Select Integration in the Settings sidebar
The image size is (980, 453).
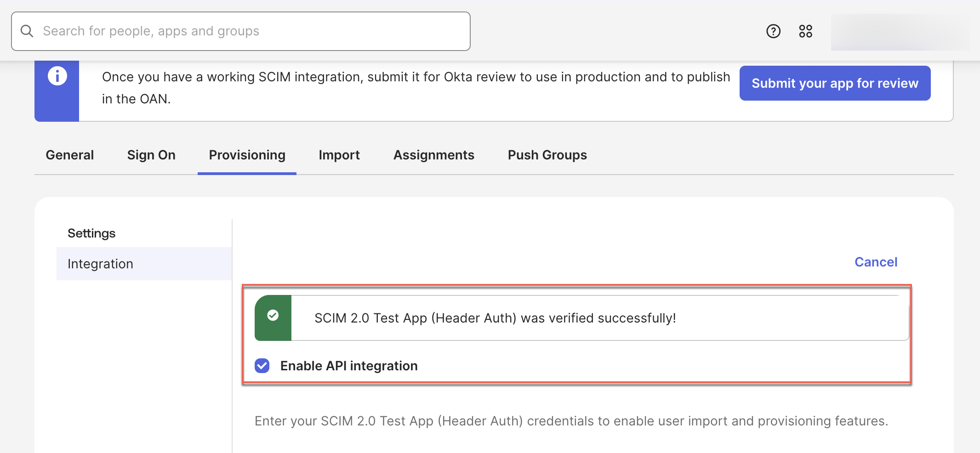click(x=100, y=264)
